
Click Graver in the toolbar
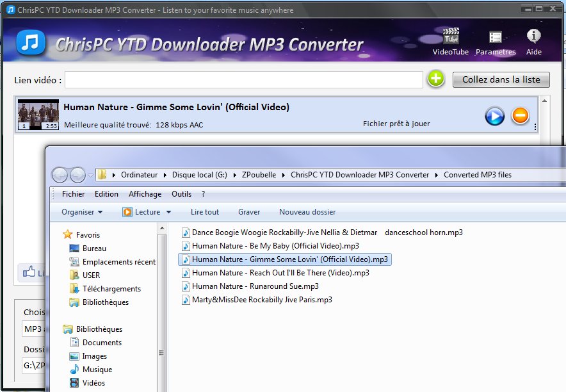pyautogui.click(x=249, y=212)
